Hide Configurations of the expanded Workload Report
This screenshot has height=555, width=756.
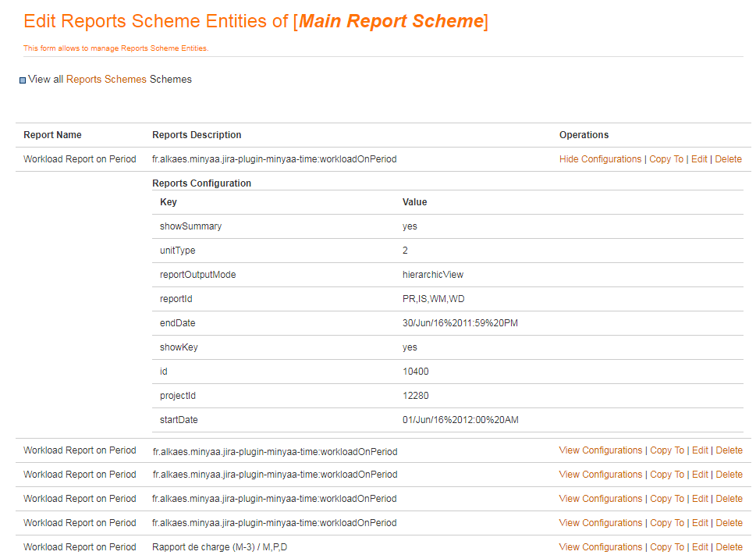click(x=600, y=159)
